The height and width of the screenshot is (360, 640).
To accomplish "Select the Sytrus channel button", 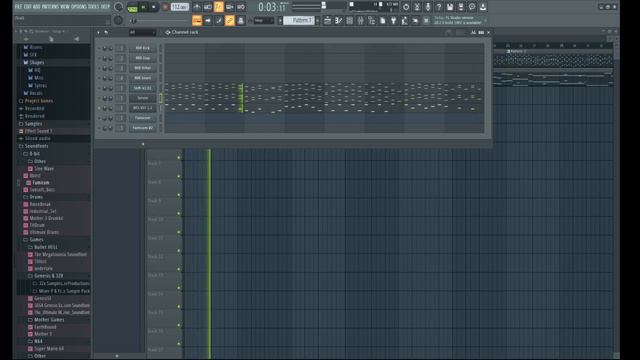I will tap(142, 98).
